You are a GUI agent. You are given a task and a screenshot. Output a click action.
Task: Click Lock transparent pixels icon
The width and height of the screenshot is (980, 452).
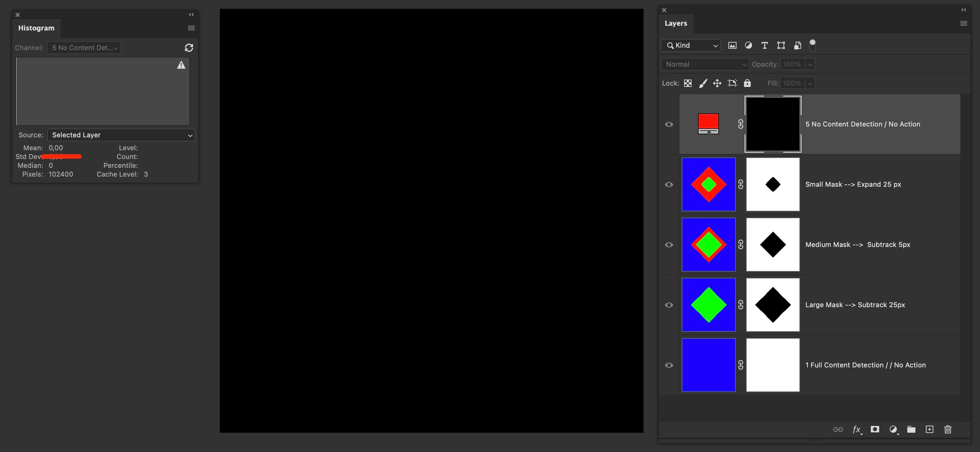click(x=687, y=83)
